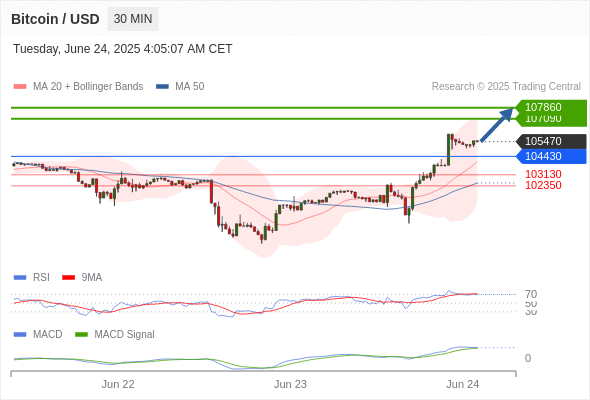Click the 'RSI' legend label
The width and height of the screenshot is (590, 400).
pos(41,278)
